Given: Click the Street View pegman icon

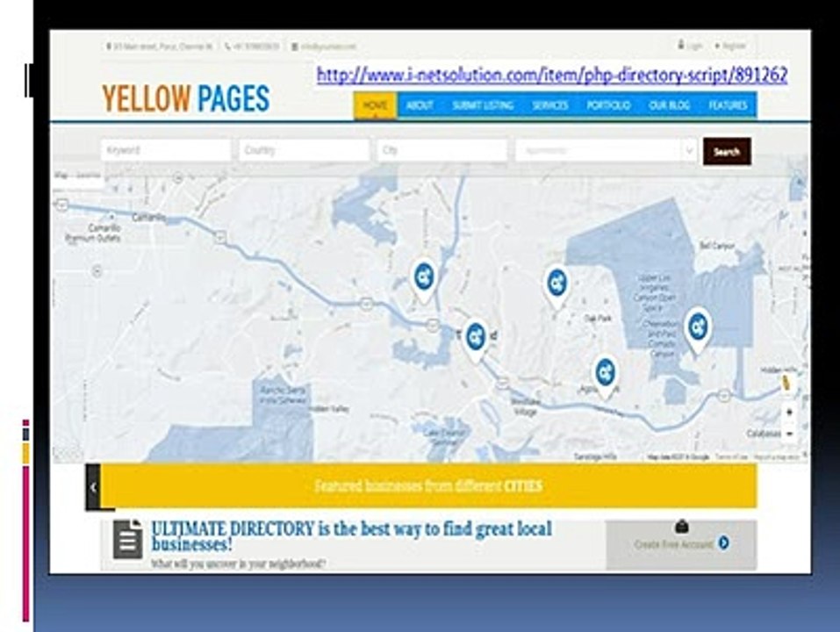Looking at the screenshot, I should point(786,383).
